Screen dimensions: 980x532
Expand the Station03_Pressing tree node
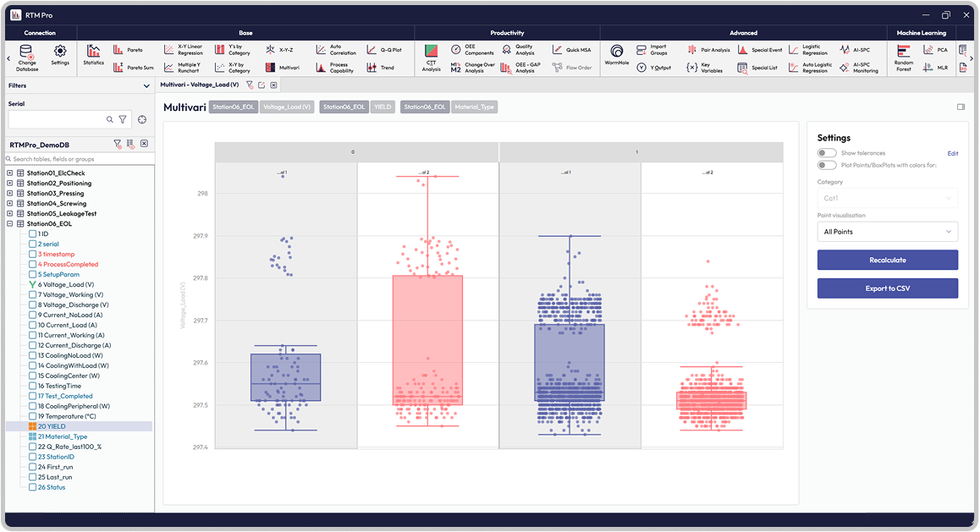10,194
